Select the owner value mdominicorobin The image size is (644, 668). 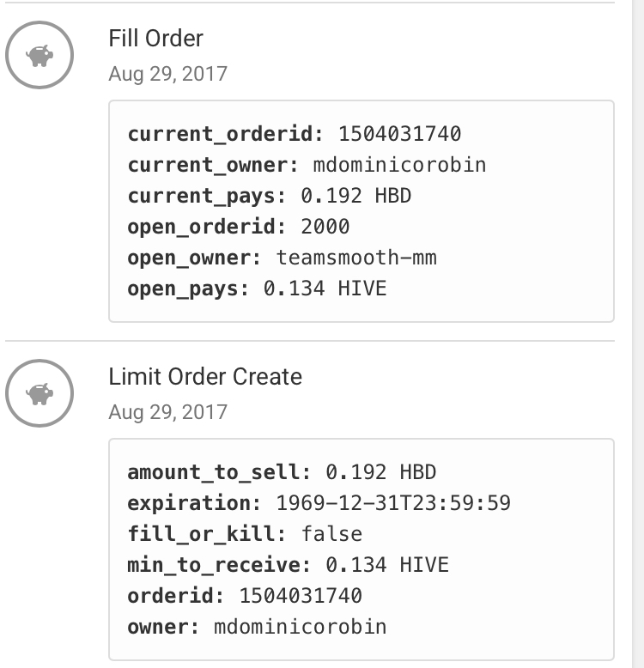[301, 627]
